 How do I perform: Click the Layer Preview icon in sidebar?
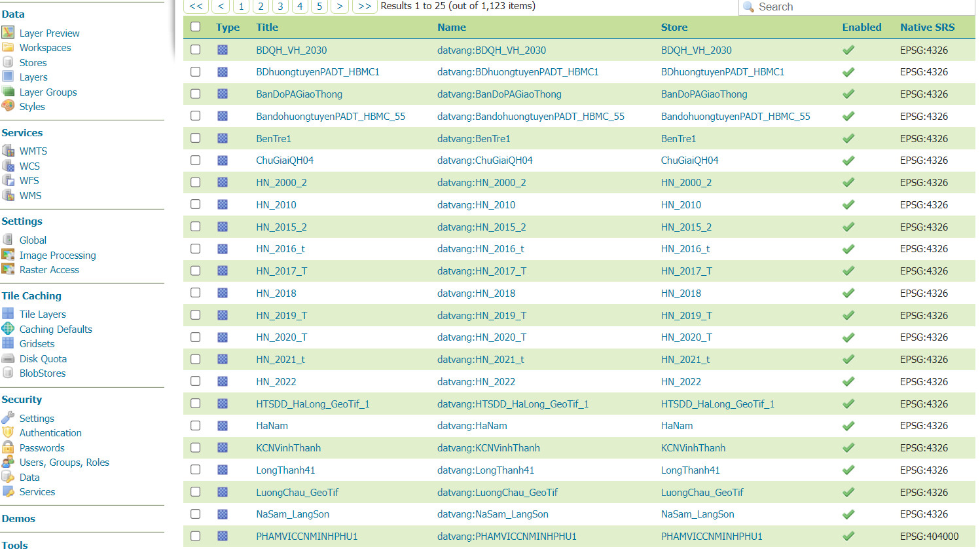coord(8,32)
